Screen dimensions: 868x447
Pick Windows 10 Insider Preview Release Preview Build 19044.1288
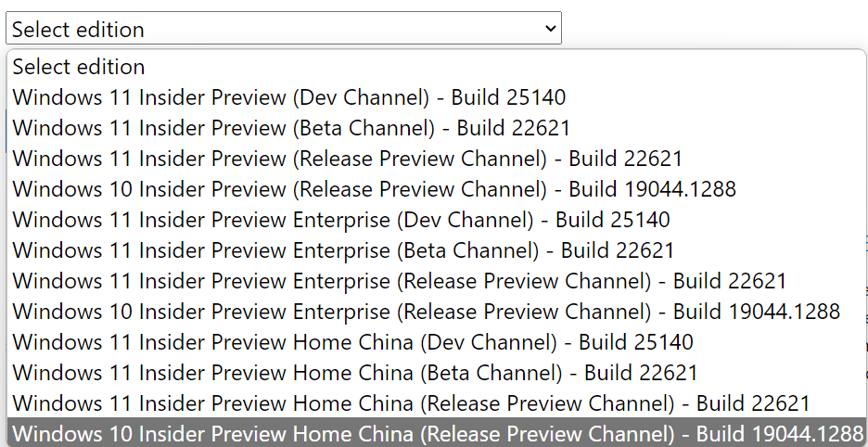(436, 189)
